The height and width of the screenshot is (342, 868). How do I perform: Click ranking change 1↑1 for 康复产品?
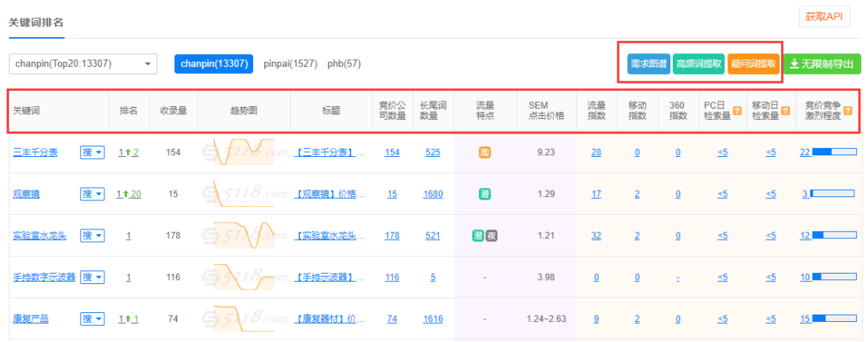[x=129, y=319]
